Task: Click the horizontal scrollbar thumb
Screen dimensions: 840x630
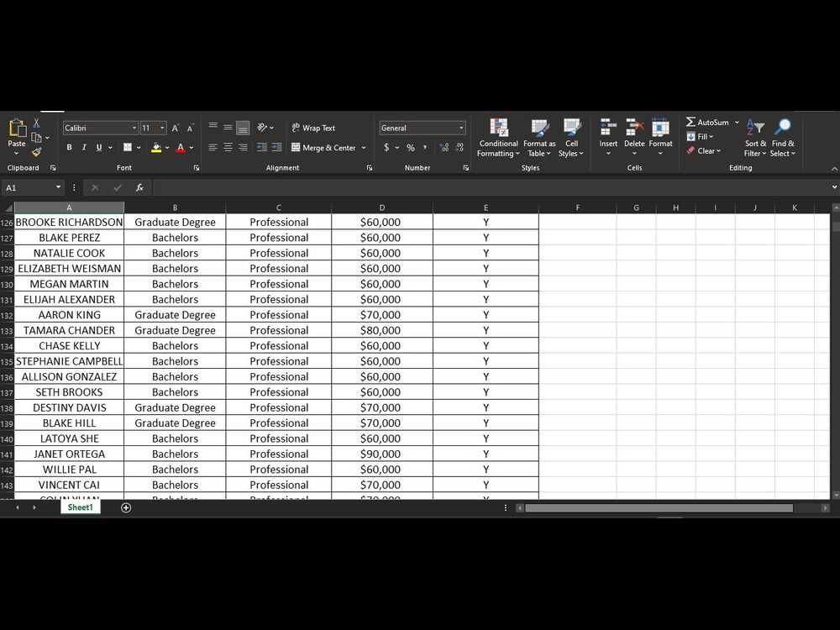Action: point(659,508)
